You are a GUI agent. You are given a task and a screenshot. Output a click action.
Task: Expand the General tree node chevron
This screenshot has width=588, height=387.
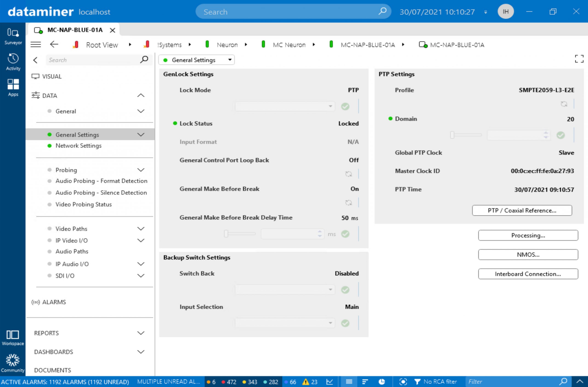pos(141,111)
